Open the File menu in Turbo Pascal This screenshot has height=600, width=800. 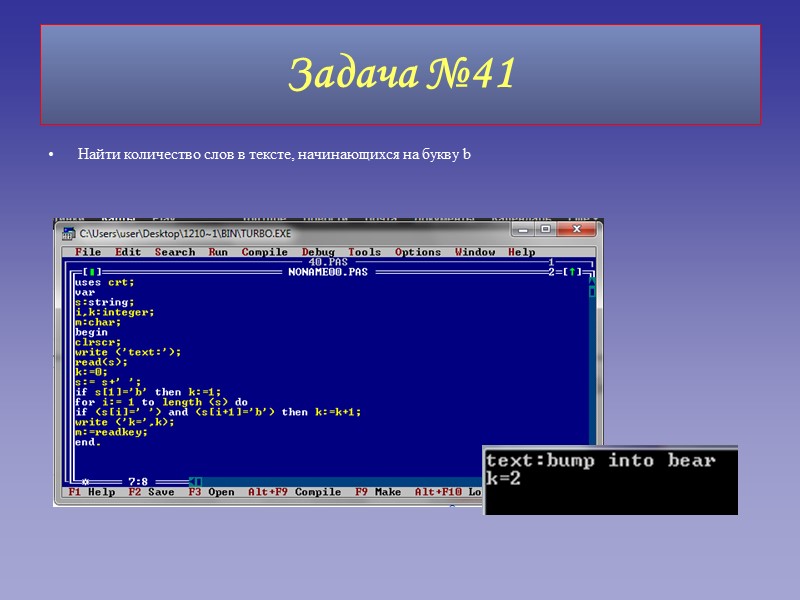(x=88, y=252)
